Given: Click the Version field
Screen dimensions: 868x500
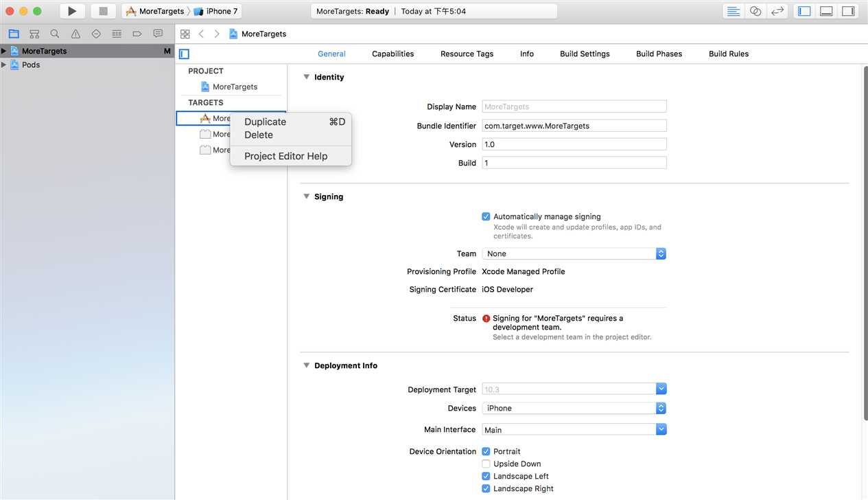Looking at the screenshot, I should click(x=574, y=144).
